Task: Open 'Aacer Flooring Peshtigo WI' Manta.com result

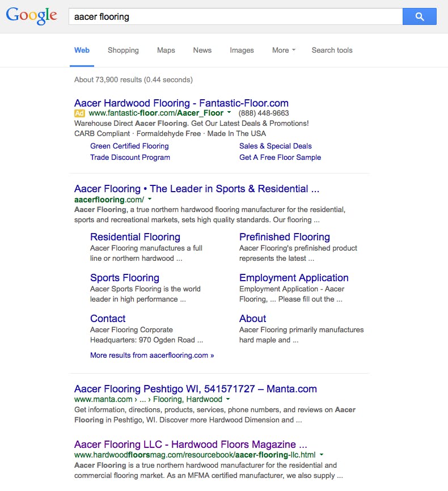Action: (x=196, y=389)
